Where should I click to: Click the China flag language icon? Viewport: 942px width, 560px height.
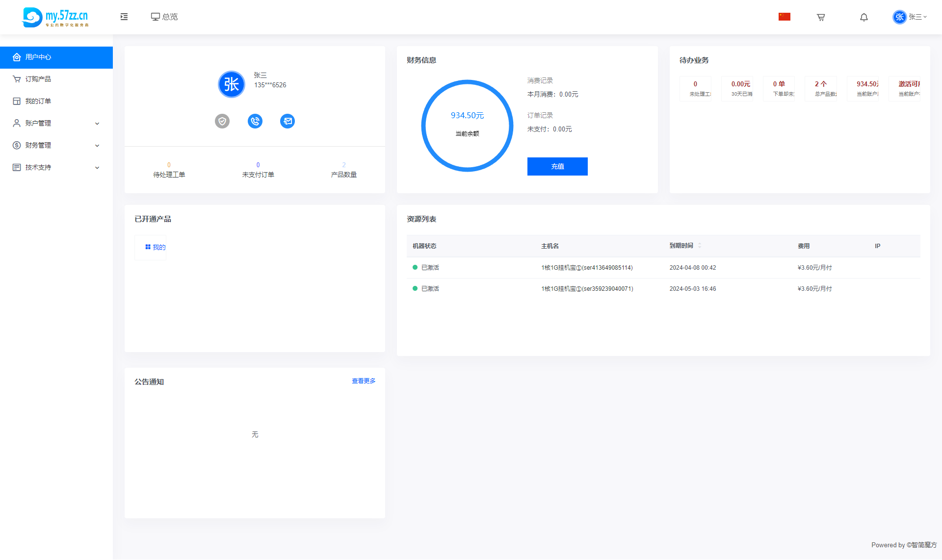click(785, 17)
